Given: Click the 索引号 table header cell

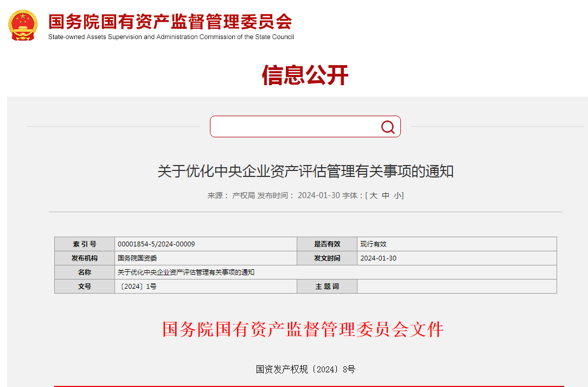Looking at the screenshot, I should point(85,244).
